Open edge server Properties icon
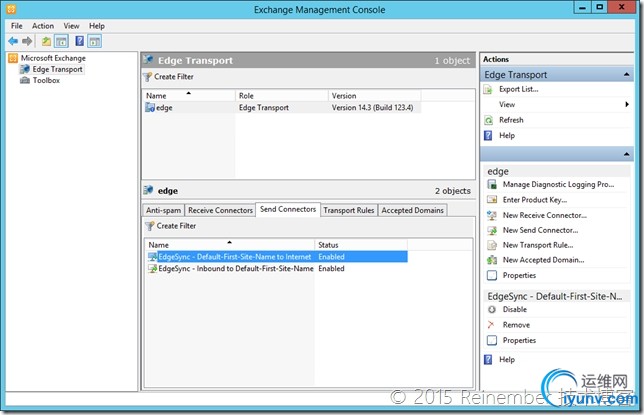 tap(492, 275)
